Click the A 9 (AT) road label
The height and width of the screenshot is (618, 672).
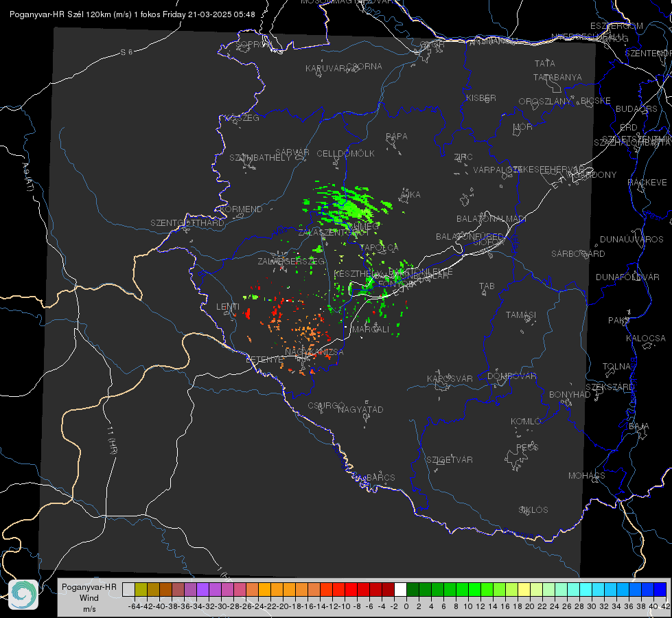[27, 177]
